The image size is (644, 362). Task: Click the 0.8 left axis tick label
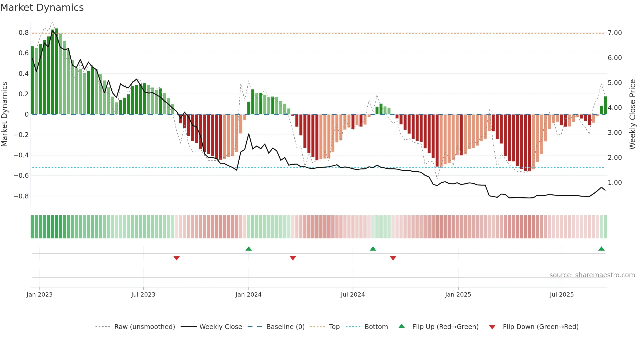point(24,33)
